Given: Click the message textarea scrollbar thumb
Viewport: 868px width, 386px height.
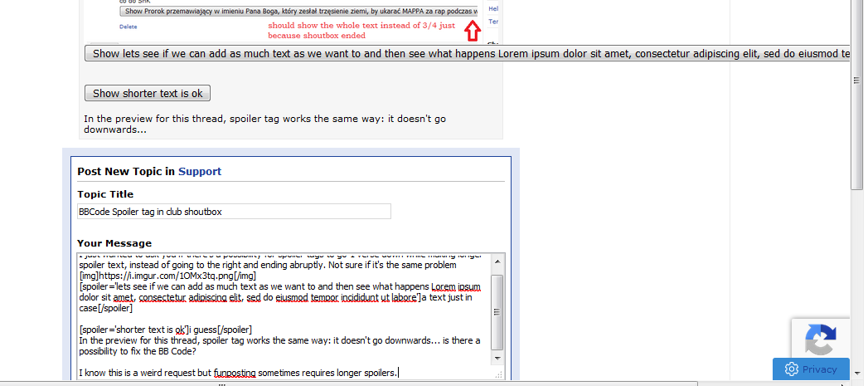Looking at the screenshot, I should point(497,312).
